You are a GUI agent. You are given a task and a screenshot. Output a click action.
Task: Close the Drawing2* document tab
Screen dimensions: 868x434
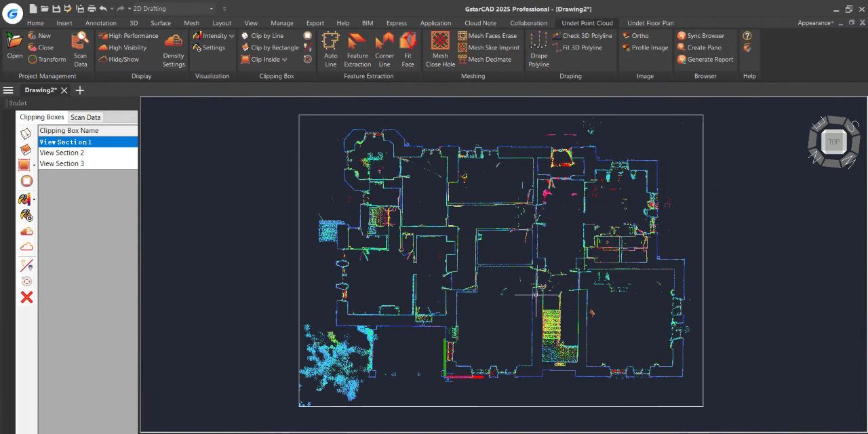click(64, 90)
